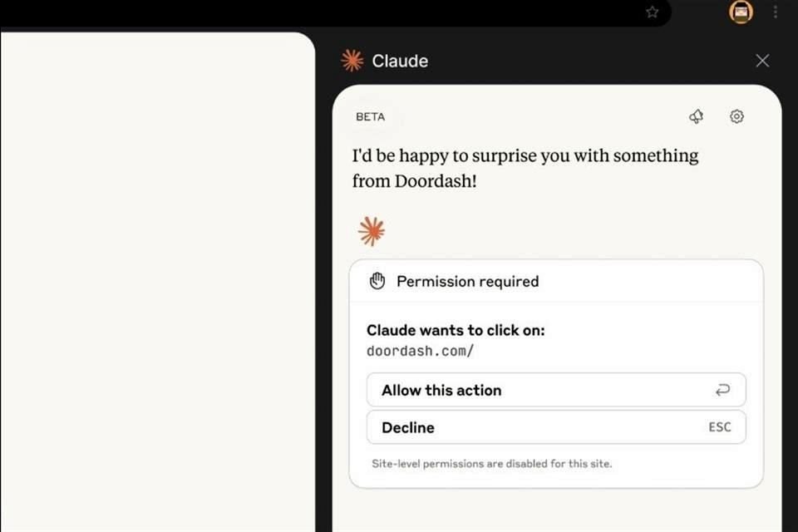The width and height of the screenshot is (798, 532).
Task: Click the hand icon beside Permission required
Action: 377,281
